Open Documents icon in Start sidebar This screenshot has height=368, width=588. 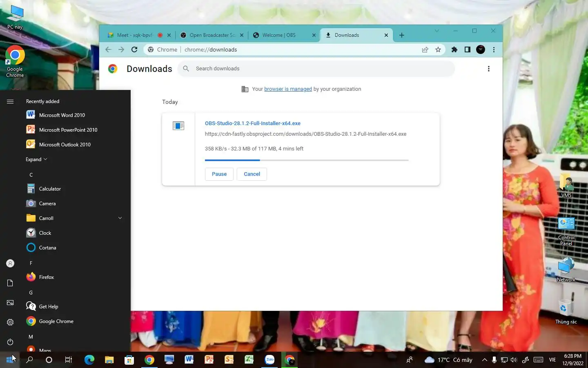point(10,283)
